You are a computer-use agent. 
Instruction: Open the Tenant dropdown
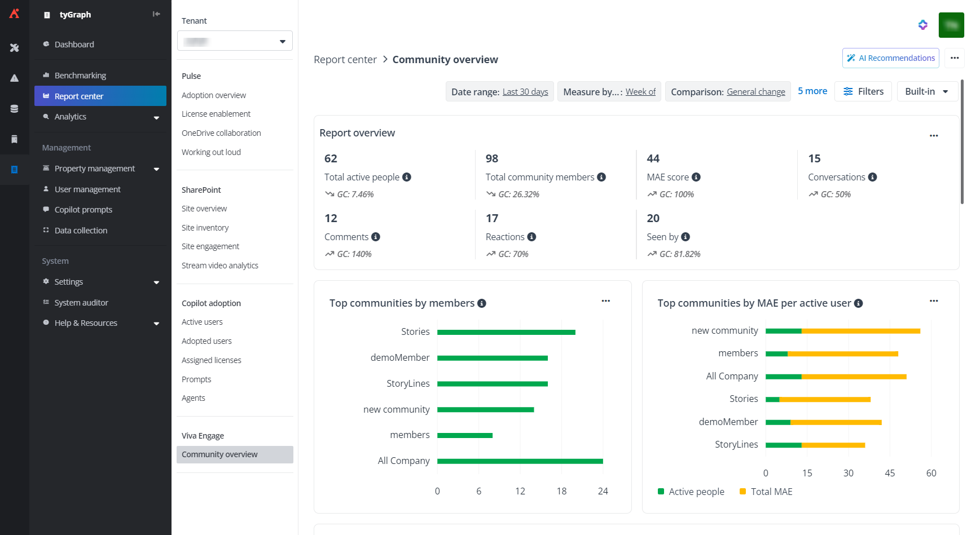click(x=235, y=41)
